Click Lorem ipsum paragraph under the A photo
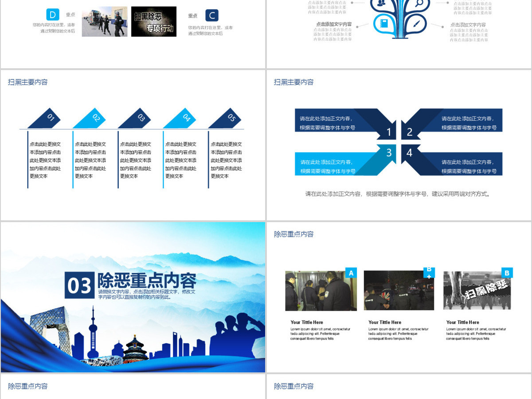The height and width of the screenshot is (399, 532). (320, 334)
